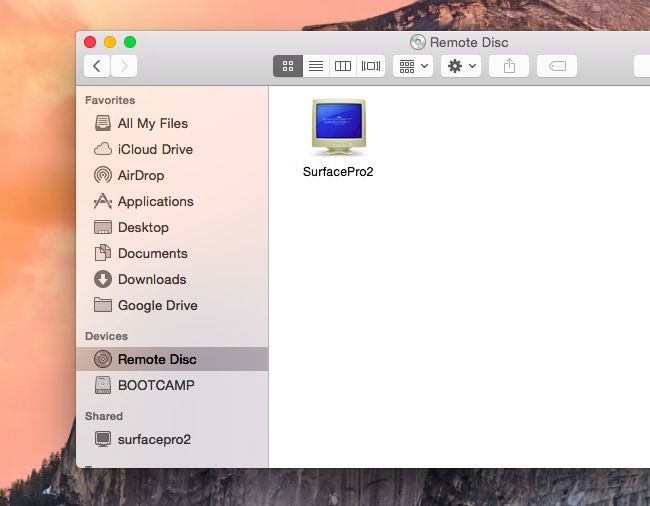Click the Edit Tags button
This screenshot has width=650, height=506.
tap(557, 66)
